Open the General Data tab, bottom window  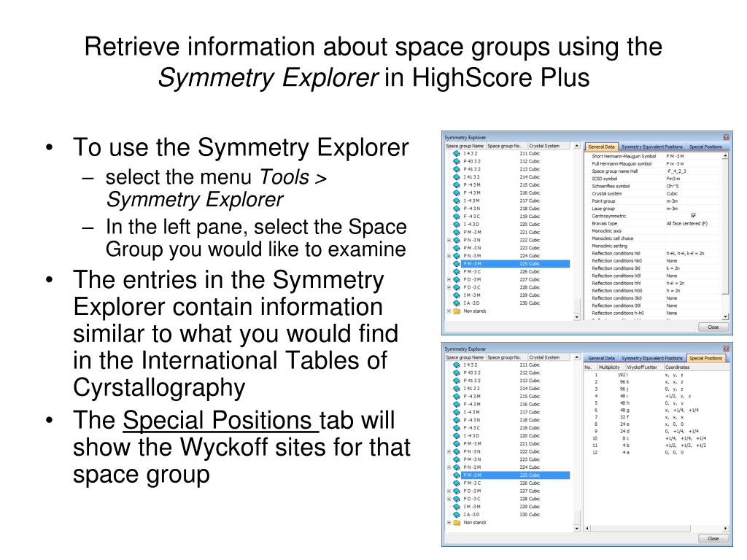pos(601,358)
